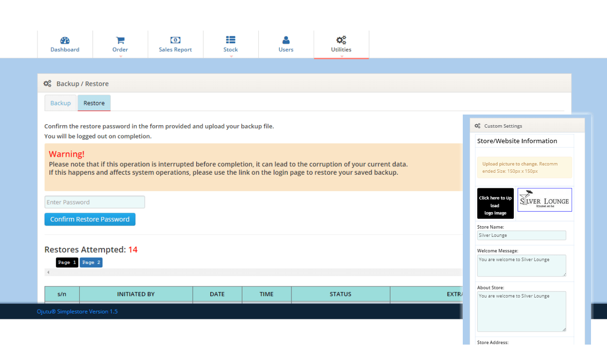Open the Users person icon

286,40
